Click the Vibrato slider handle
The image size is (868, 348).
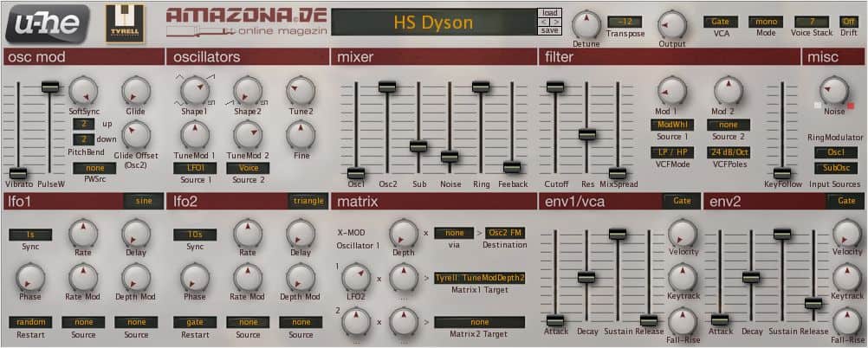point(18,173)
